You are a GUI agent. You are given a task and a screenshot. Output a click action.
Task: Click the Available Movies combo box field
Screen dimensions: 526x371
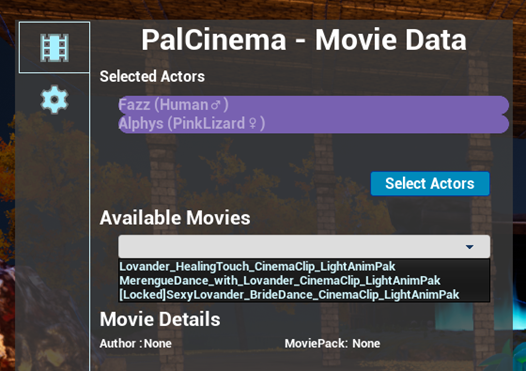pyautogui.click(x=304, y=247)
